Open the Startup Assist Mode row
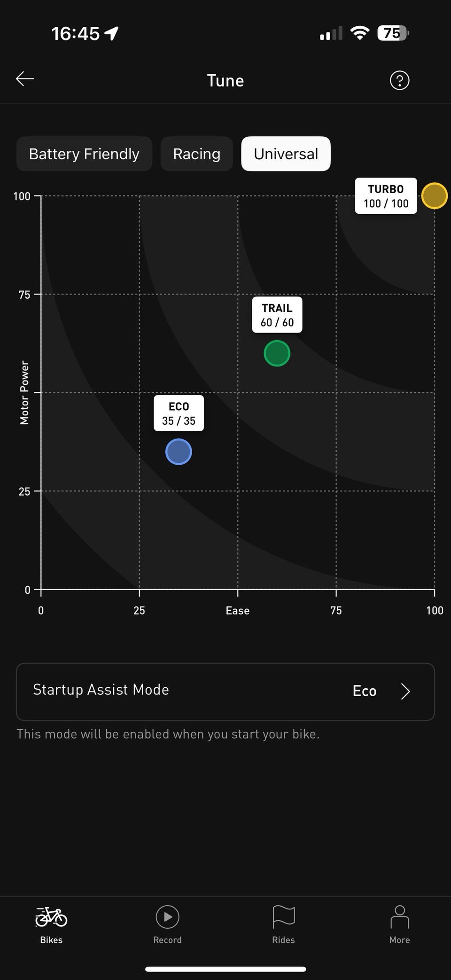Viewport: 451px width, 980px height. point(188,691)
